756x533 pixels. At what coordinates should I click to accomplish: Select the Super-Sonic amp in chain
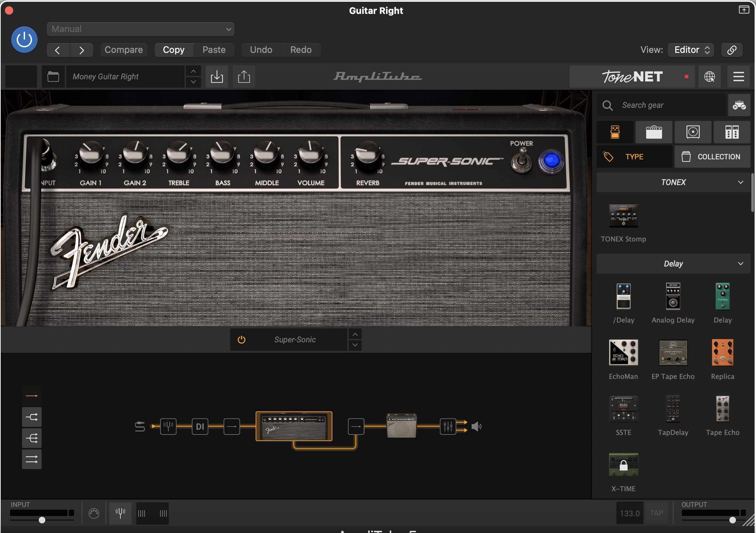(x=294, y=426)
